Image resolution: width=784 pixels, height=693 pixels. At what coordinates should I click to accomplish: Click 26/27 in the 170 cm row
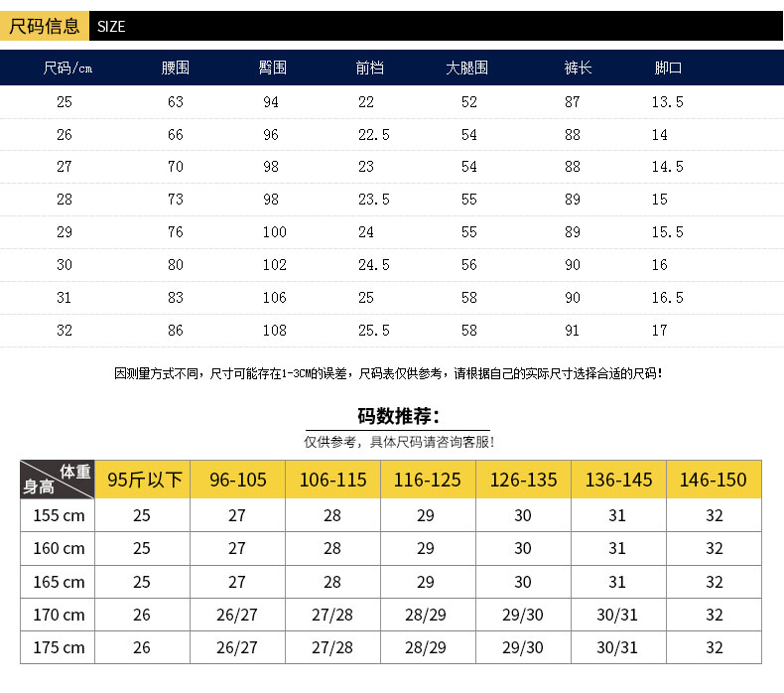coord(237,615)
